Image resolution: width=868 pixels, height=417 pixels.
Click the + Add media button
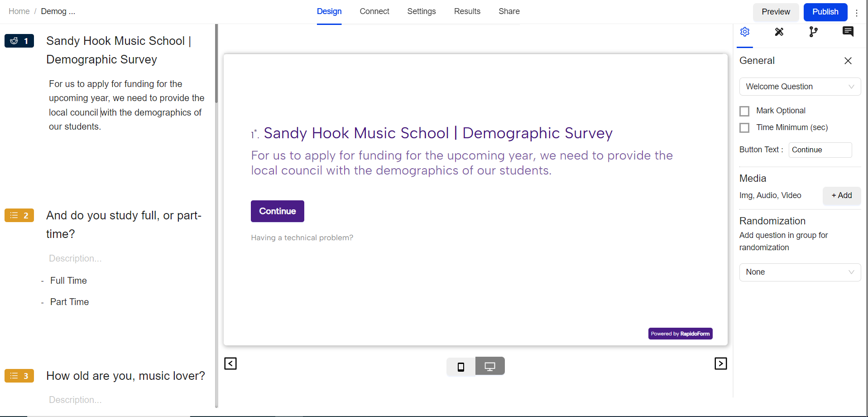tap(841, 196)
